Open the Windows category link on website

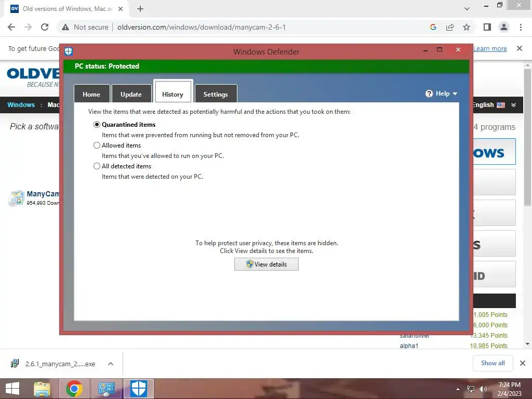[21, 105]
